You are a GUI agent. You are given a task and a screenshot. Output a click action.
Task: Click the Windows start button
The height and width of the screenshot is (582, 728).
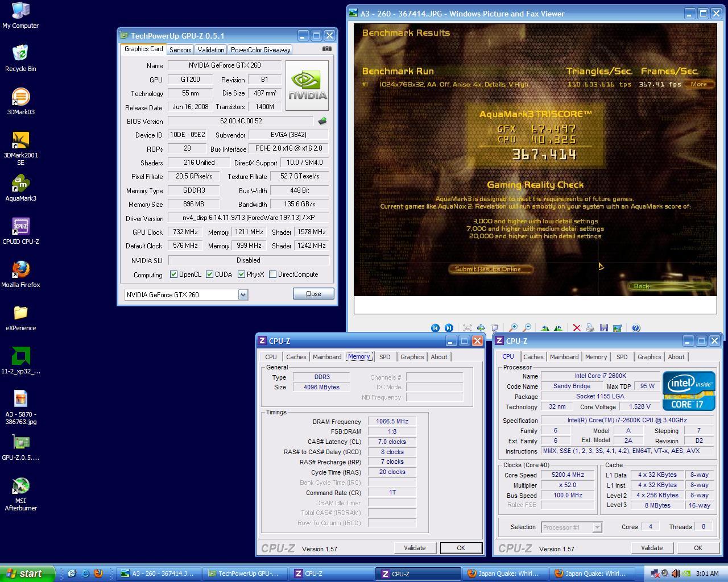27,573
